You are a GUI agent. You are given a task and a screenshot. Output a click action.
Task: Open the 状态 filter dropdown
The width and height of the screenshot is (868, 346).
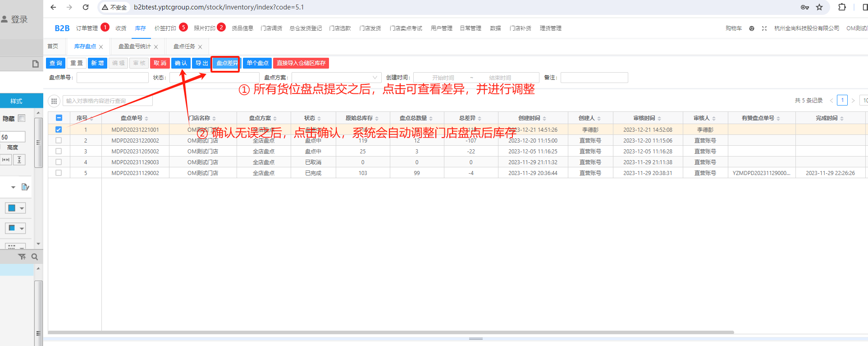click(x=214, y=78)
